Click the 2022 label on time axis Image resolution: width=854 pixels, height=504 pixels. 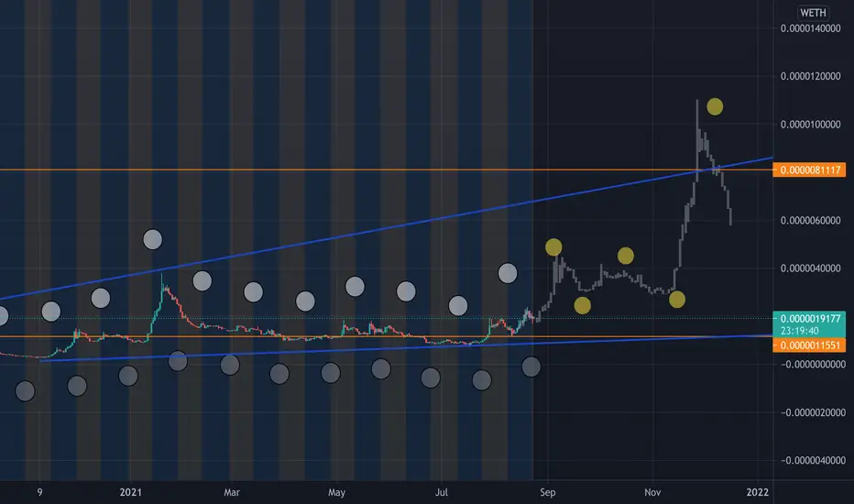coord(757,492)
